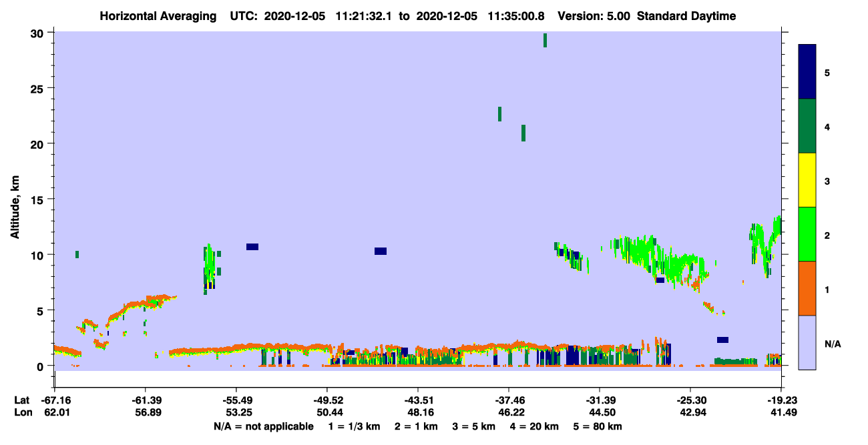This screenshot has height=445, width=868.
Task: Click the end time '11:35:00.8'
Action: click(x=515, y=16)
